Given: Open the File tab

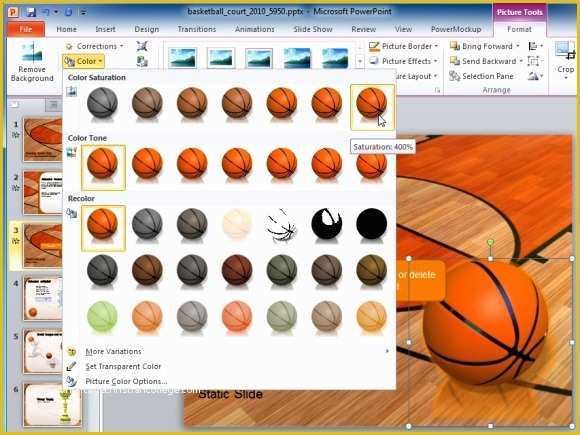Looking at the screenshot, I should tap(26, 29).
